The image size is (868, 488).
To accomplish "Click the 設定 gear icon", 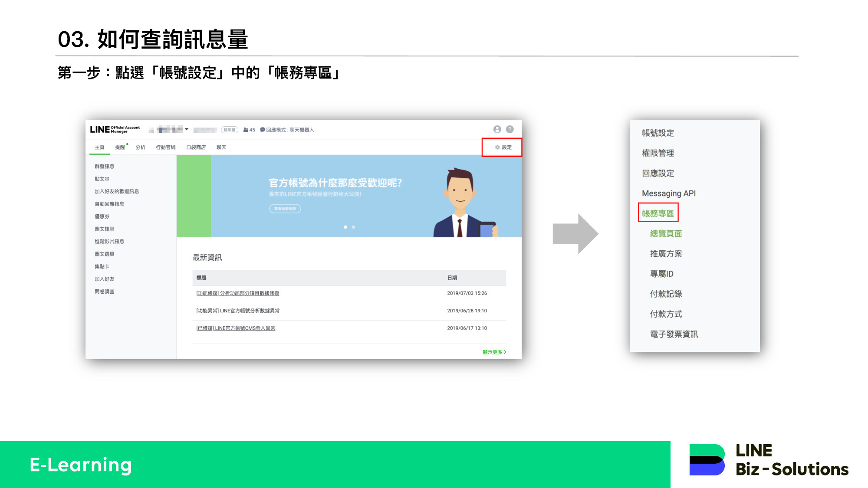I will pos(498,147).
